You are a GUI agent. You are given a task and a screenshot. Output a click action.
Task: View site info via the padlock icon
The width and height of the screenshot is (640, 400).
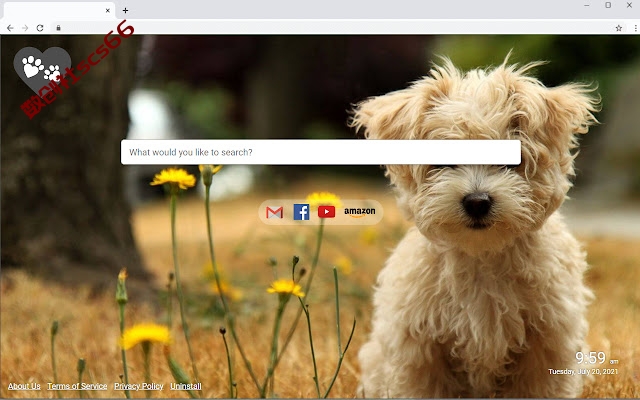tap(58, 28)
